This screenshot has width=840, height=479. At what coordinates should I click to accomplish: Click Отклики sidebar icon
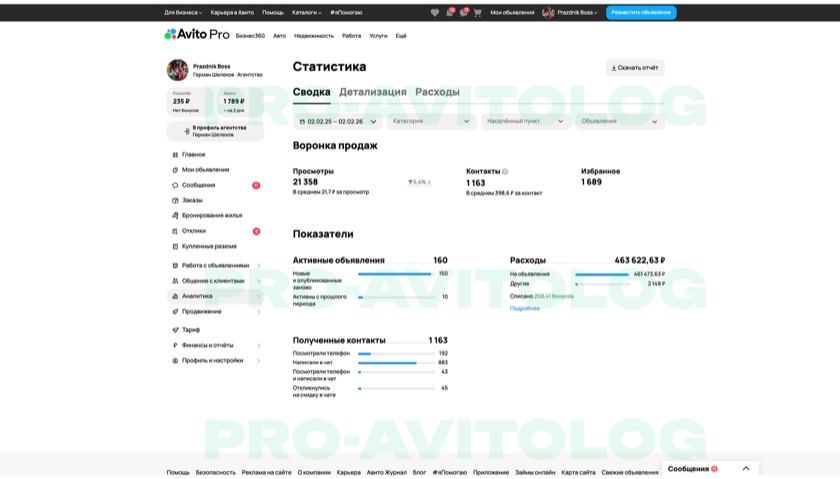pos(175,231)
